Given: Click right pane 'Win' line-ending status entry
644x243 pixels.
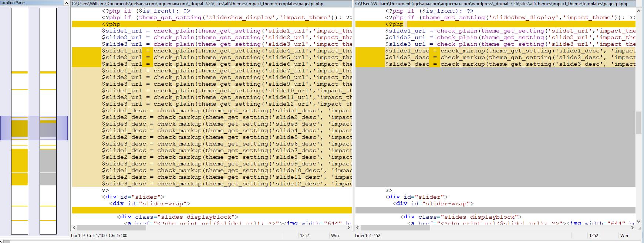Looking at the screenshot, I should pos(624,235).
